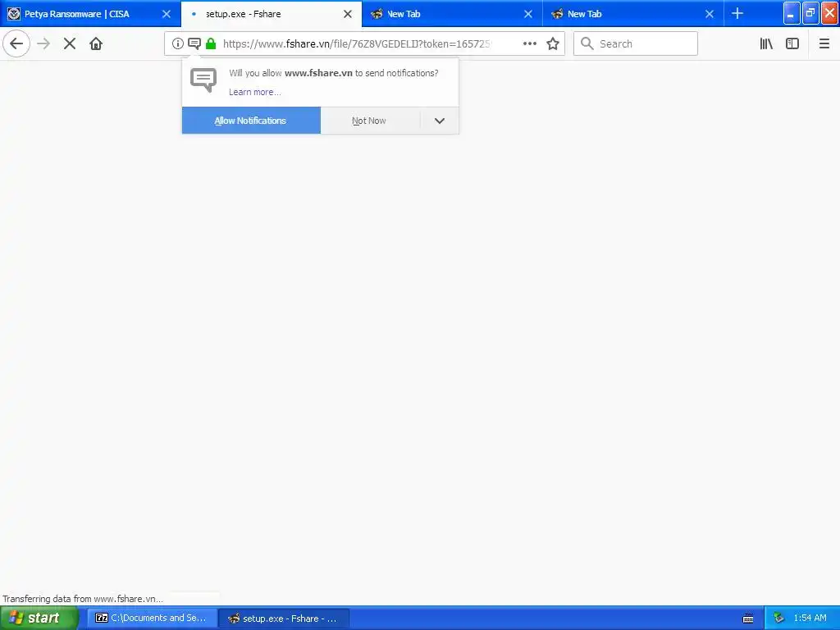
Task: Close the setup.exe Fshare tab
Action: tap(348, 14)
